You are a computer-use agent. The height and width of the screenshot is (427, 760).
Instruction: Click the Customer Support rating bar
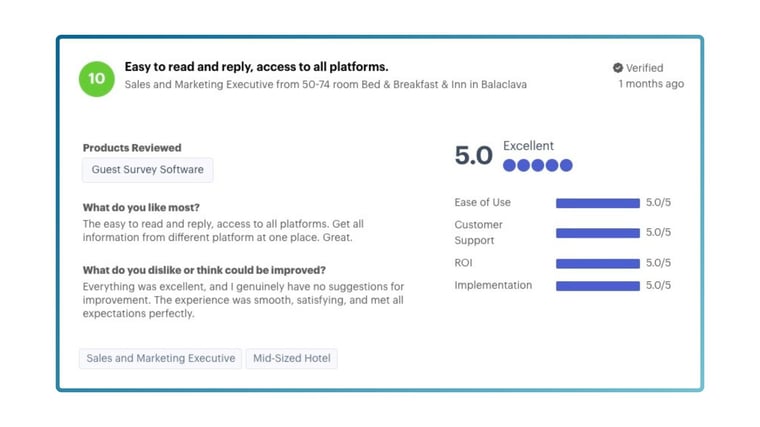pos(598,233)
